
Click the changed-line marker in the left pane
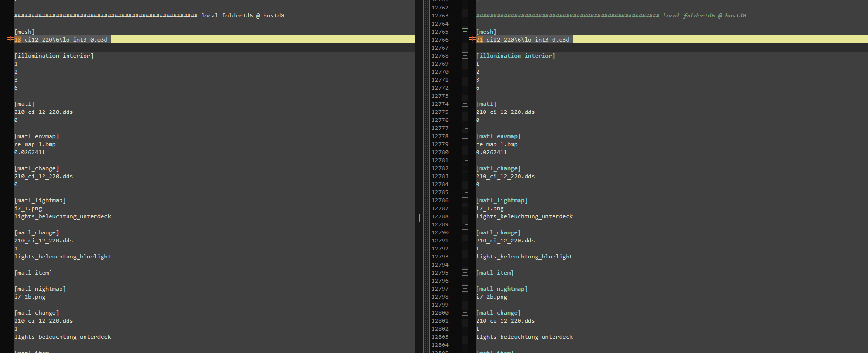(10, 39)
